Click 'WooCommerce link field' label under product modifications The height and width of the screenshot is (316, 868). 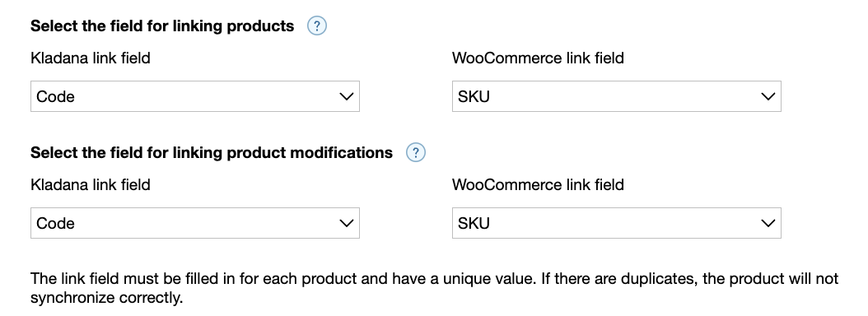(538, 184)
